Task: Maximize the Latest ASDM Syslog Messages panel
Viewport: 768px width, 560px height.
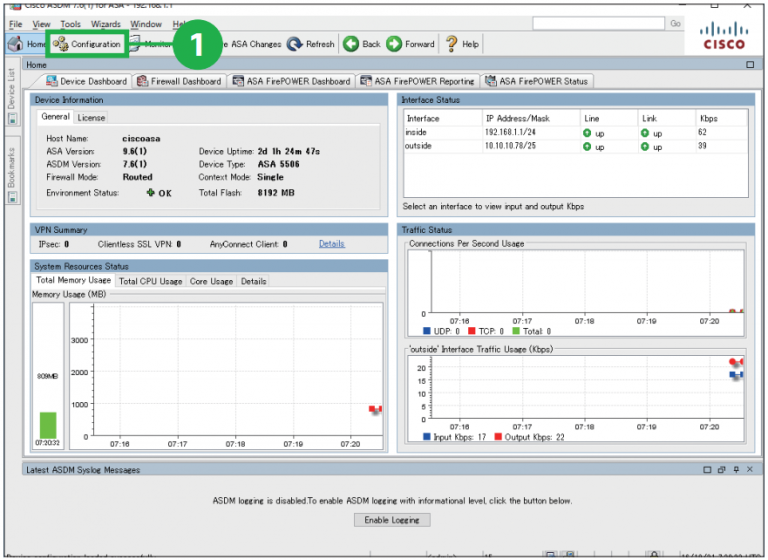Action: [x=707, y=470]
